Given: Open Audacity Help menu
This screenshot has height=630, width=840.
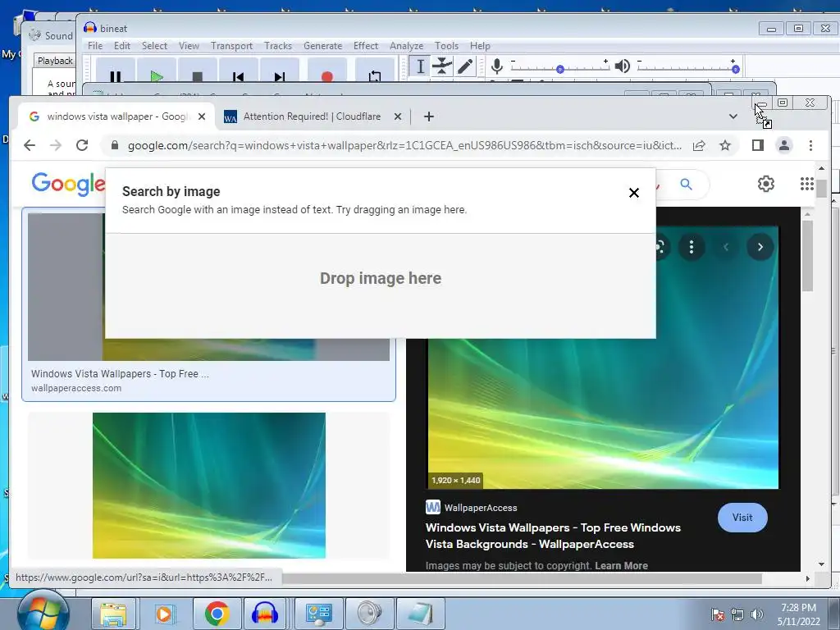Looking at the screenshot, I should (x=480, y=46).
